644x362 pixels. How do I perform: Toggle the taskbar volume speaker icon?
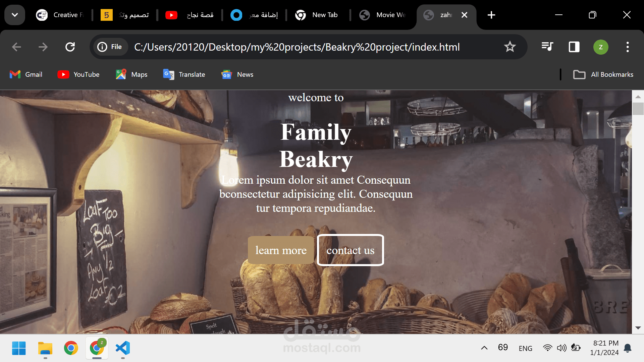pyautogui.click(x=561, y=348)
